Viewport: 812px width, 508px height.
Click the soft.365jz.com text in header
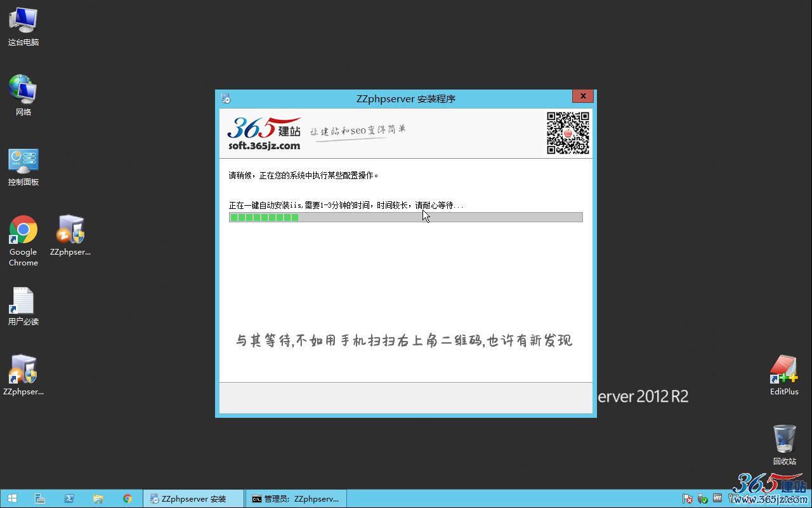pos(264,145)
